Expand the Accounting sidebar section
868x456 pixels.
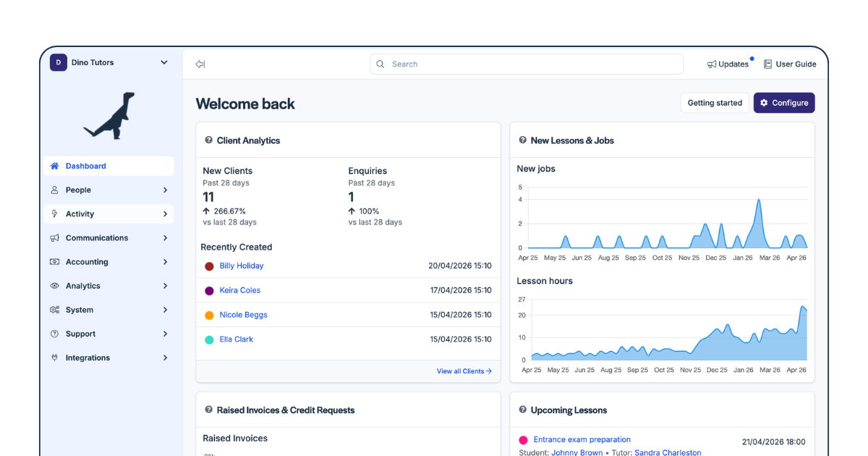pos(165,262)
